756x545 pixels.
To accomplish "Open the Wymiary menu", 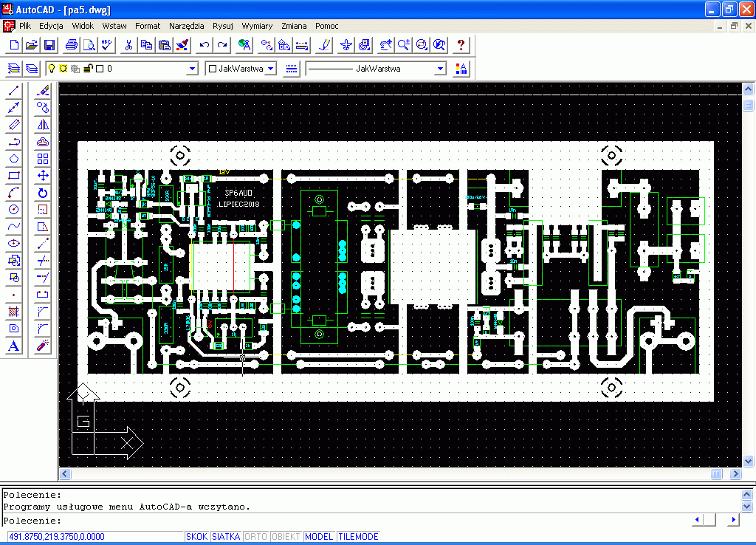I will 257,26.
